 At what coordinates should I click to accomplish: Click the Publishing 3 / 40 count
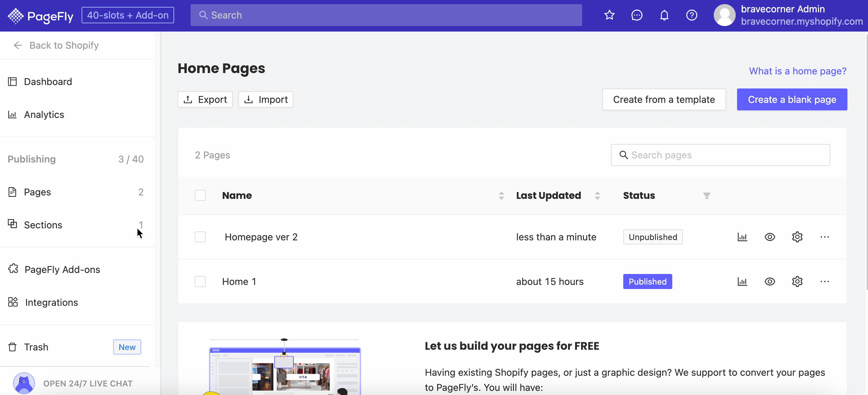131,159
